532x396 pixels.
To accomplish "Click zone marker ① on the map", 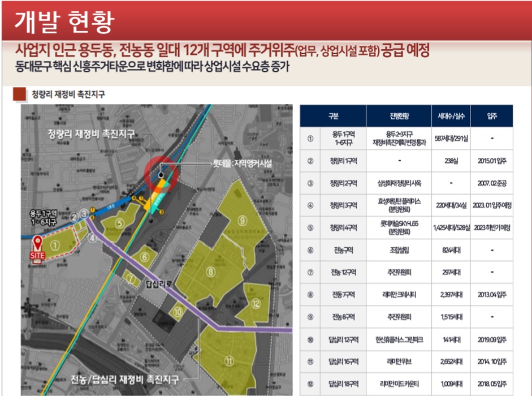I will coord(55,246).
